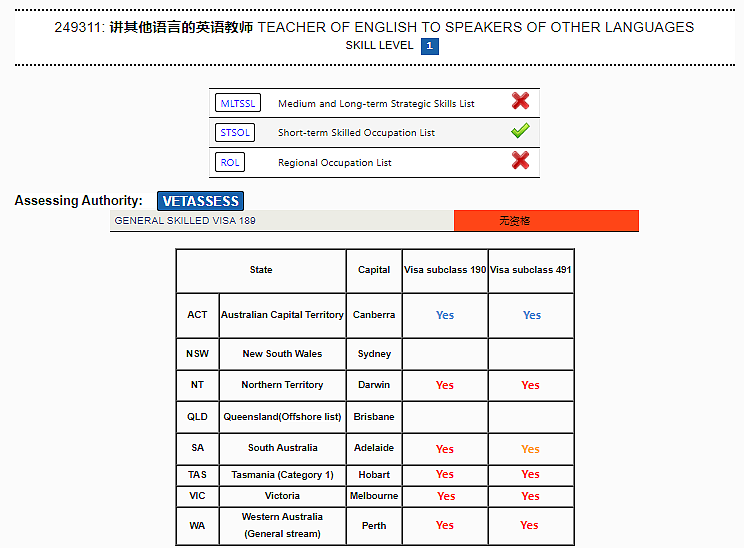Click the red cross icon for ROL
744x548 pixels.
coord(521,160)
